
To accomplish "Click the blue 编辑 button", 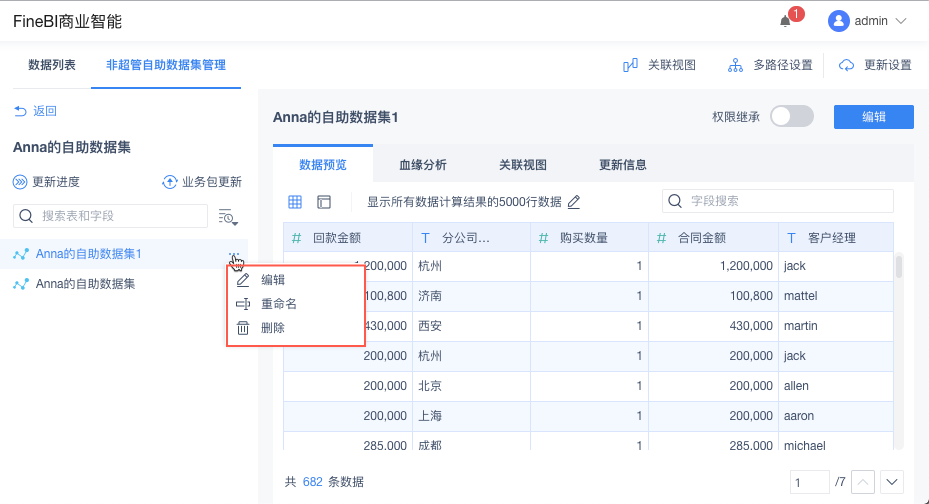I will [x=873, y=117].
